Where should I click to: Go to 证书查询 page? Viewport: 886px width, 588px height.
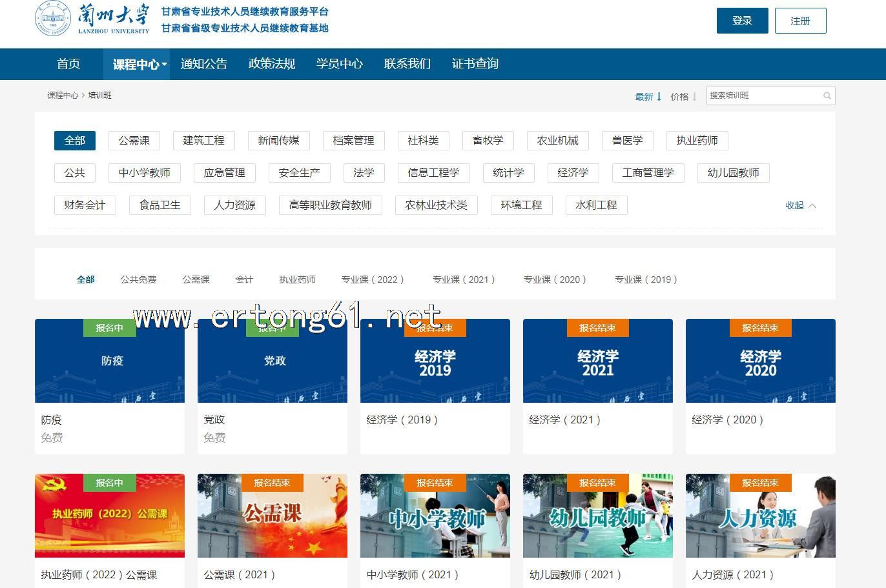(475, 64)
